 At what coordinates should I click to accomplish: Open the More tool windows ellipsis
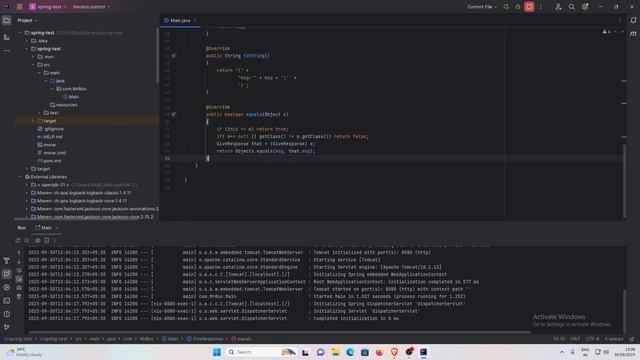point(7,51)
